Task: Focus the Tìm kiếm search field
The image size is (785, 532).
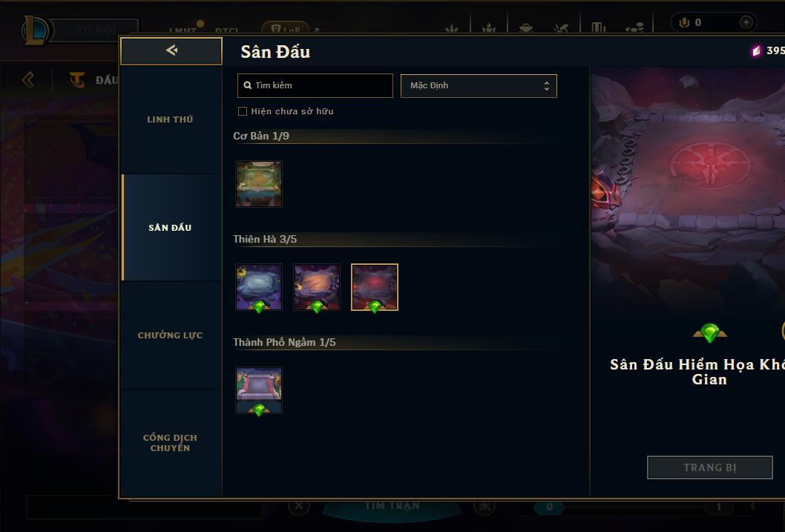Action: click(315, 85)
